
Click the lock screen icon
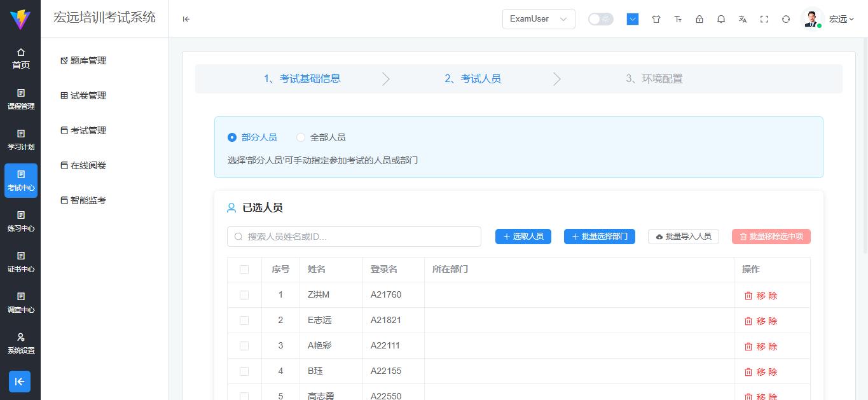(x=699, y=19)
